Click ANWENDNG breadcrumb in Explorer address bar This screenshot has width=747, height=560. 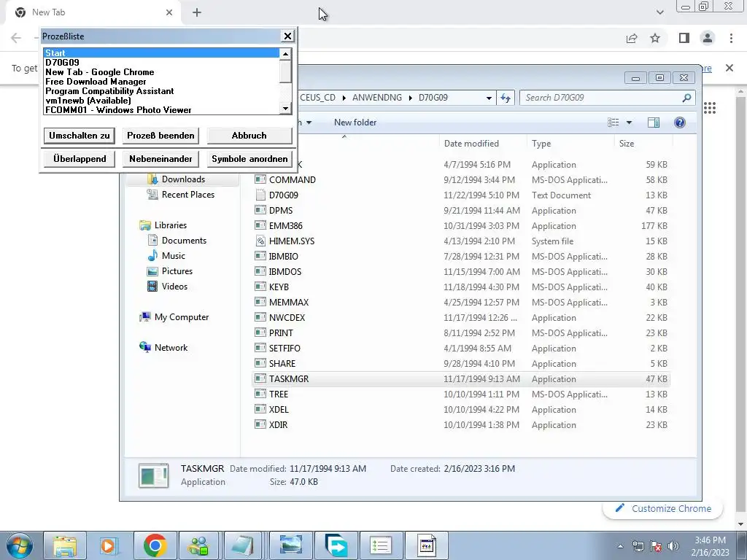click(377, 98)
